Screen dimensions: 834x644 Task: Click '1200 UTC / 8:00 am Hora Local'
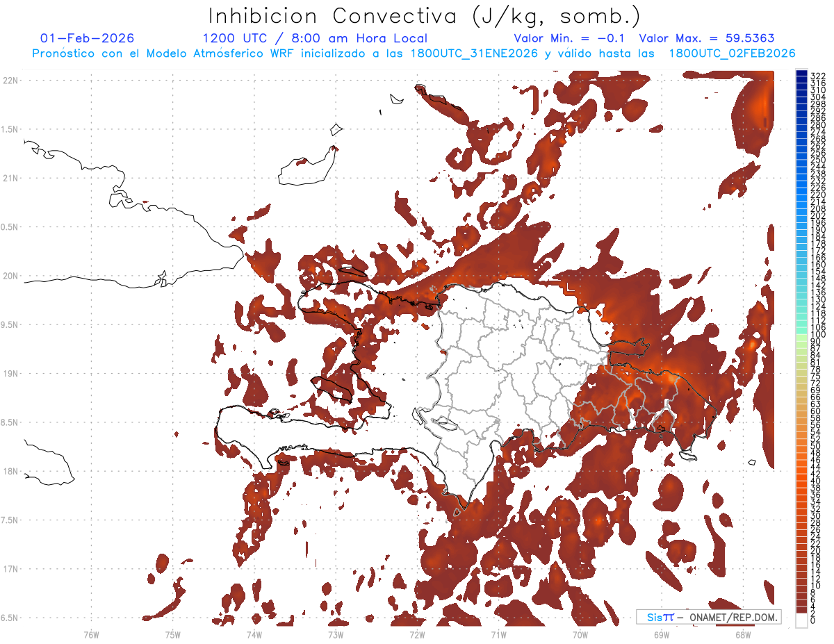tap(315, 38)
